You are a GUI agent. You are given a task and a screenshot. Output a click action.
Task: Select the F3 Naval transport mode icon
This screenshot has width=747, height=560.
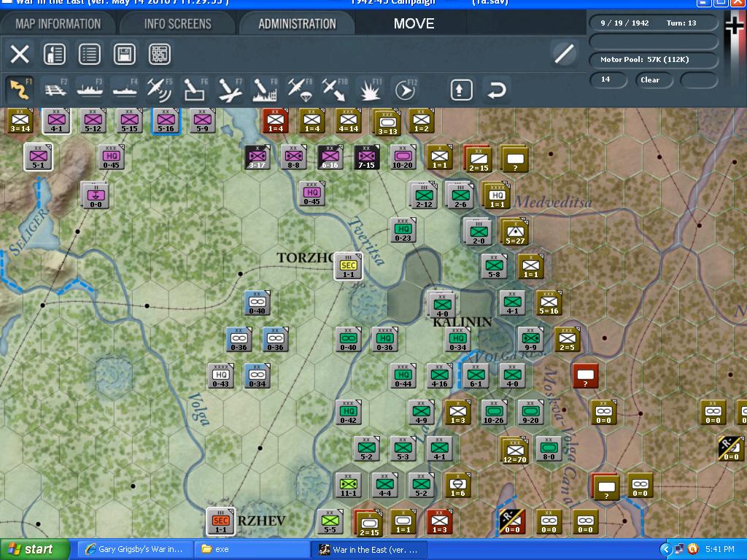click(x=90, y=89)
